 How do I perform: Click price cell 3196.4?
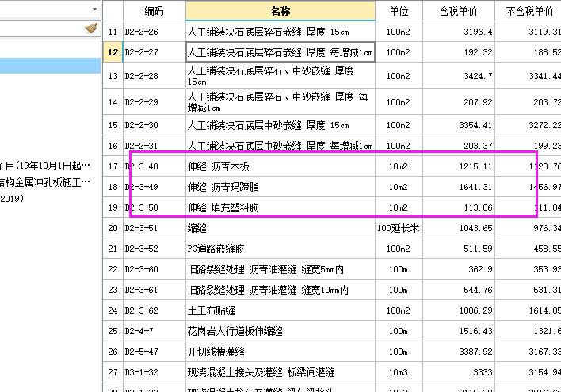pos(458,32)
